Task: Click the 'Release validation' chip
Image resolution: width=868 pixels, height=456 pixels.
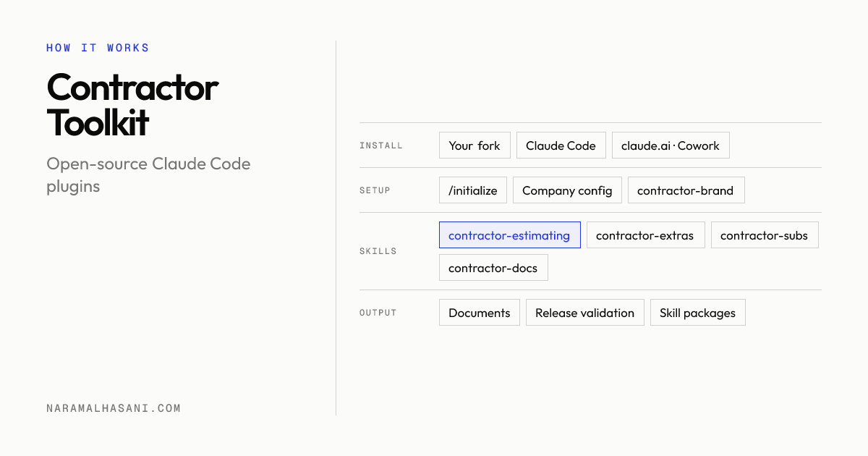Action: coord(585,313)
